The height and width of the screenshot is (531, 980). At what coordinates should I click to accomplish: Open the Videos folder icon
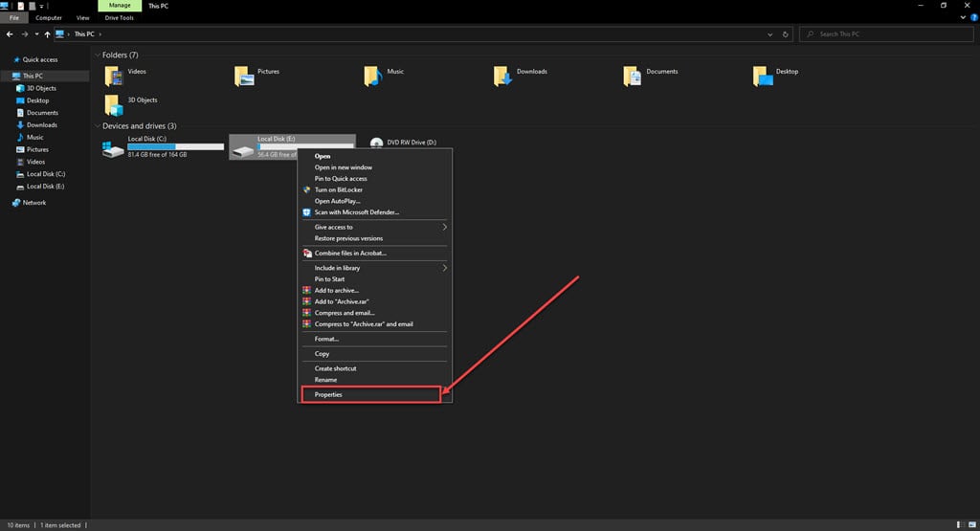114,77
